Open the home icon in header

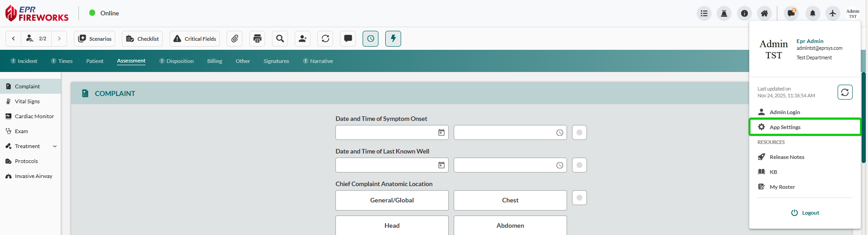click(x=764, y=14)
